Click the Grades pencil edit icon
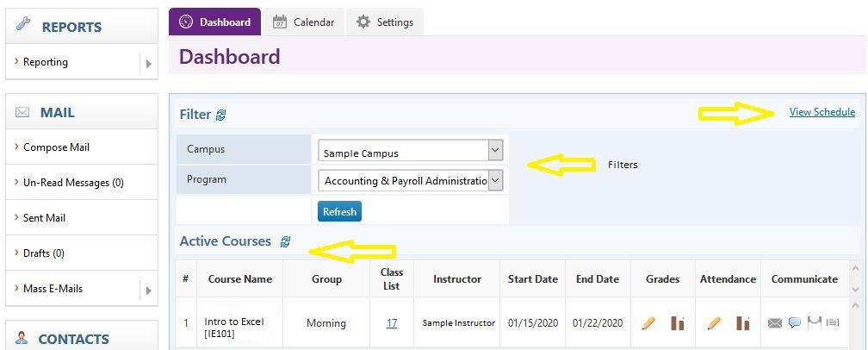Screen dimensions: 868x350 [x=648, y=323]
